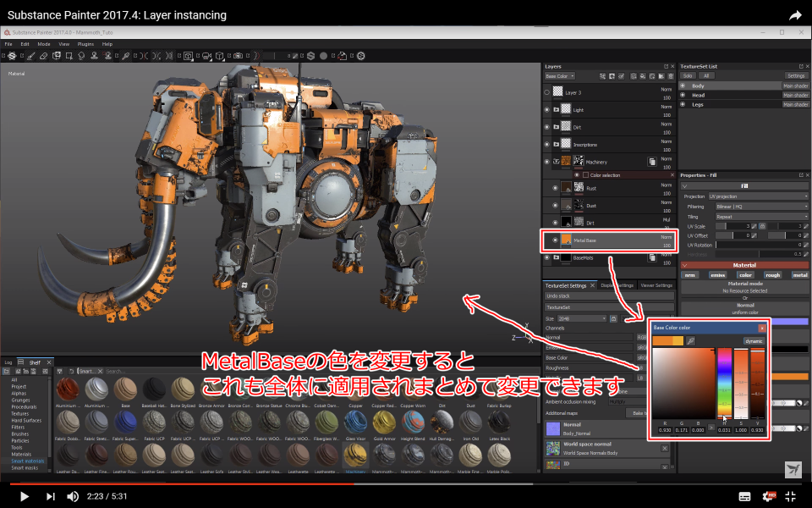The width and height of the screenshot is (812, 508).
Task: Click the screenshot camera icon in toolbar
Action: pyautogui.click(x=238, y=56)
